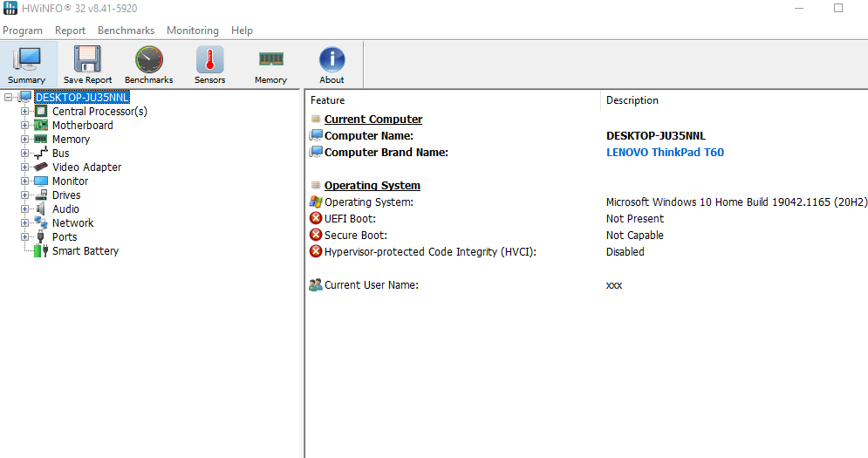This screenshot has width=868, height=458.
Task: Open the About info icon
Action: click(x=331, y=58)
